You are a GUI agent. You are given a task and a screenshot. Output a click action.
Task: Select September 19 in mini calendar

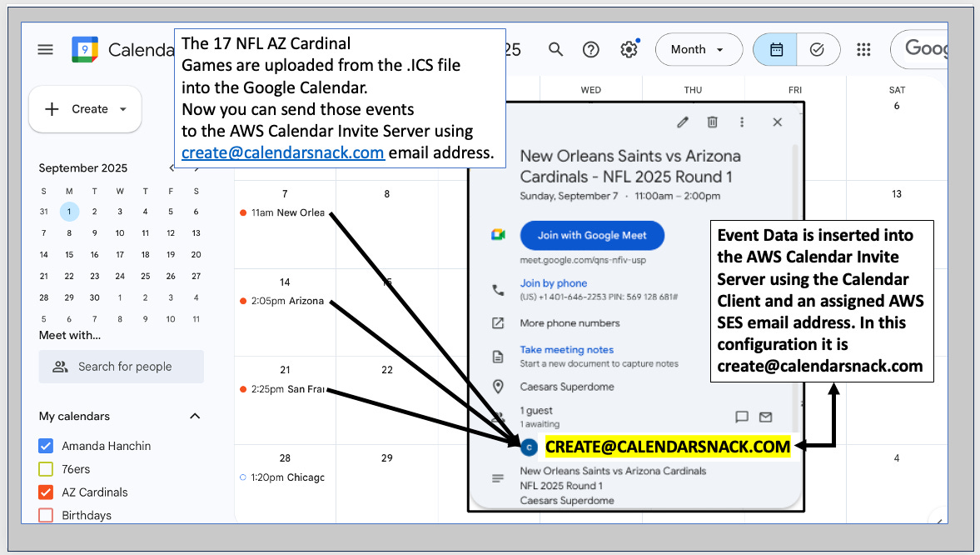pos(171,255)
